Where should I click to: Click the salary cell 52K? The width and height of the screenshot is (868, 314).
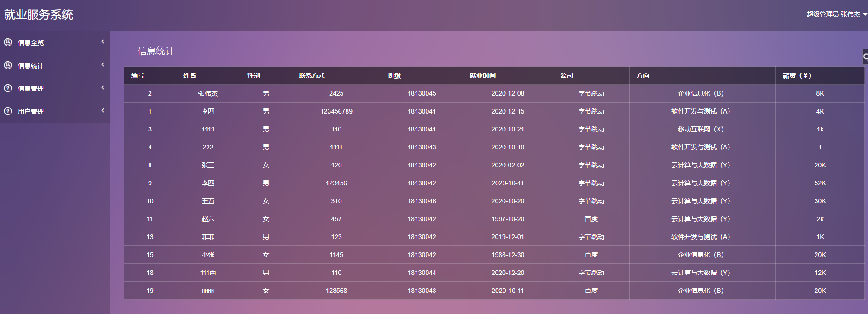820,183
